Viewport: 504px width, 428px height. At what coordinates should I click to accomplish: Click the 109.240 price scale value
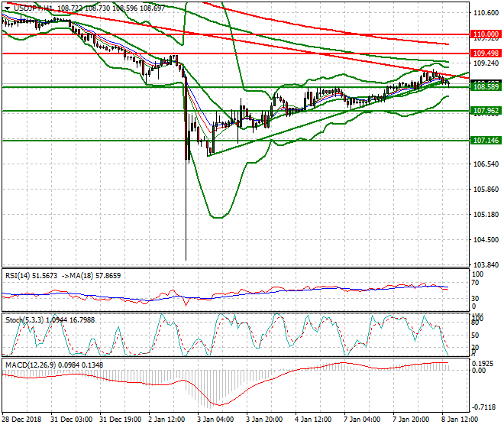click(486, 63)
